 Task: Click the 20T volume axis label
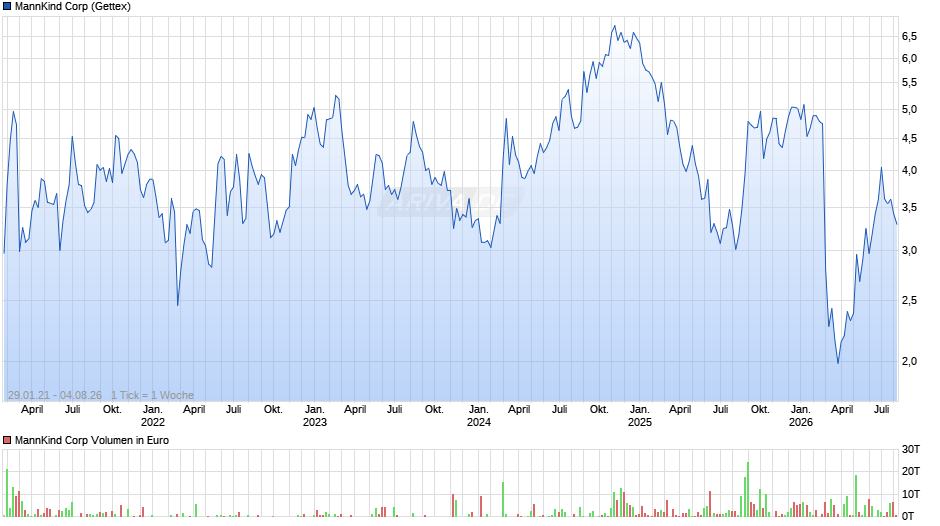[x=911, y=471]
